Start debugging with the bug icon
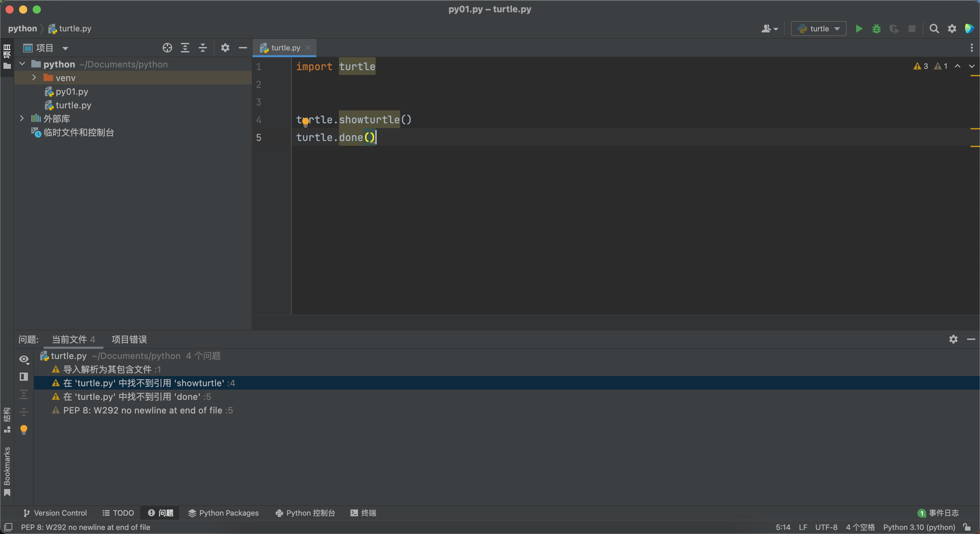Viewport: 980px width, 534px height. pyautogui.click(x=876, y=29)
